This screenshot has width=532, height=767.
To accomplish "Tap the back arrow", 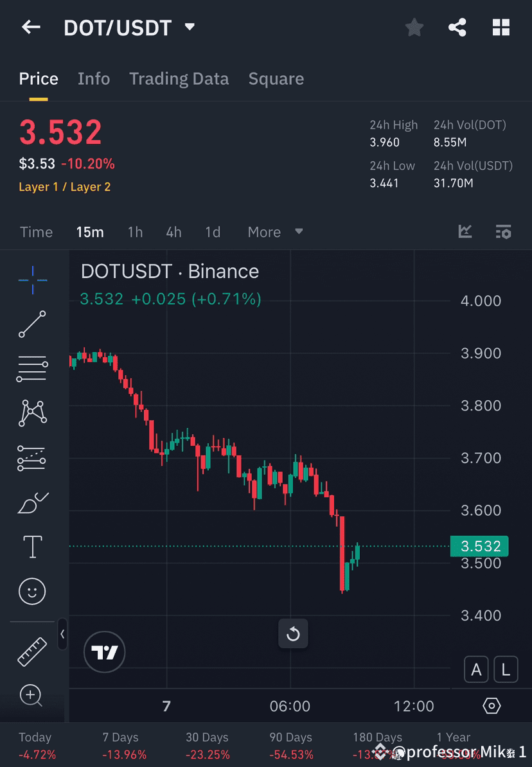I will (x=31, y=28).
